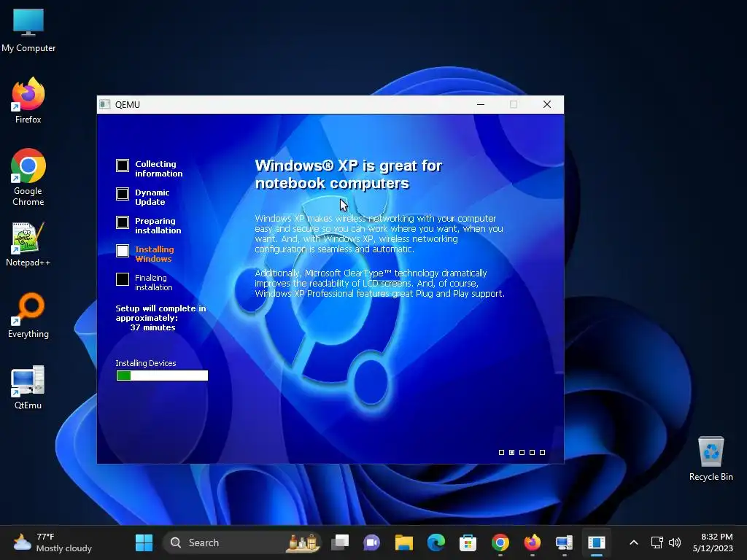Open Microsoft Store from the taskbar
This screenshot has height=560, width=747.
coord(468,542)
